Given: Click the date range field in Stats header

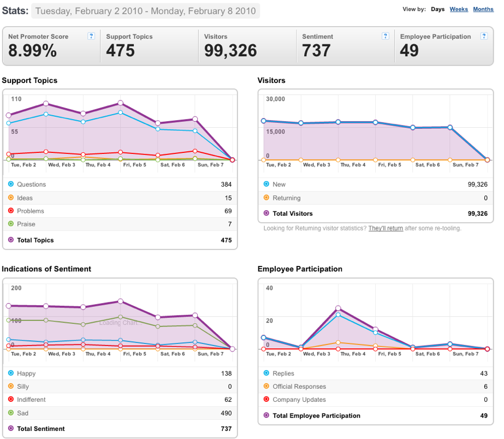Looking at the screenshot, I should pyautogui.click(x=146, y=11).
